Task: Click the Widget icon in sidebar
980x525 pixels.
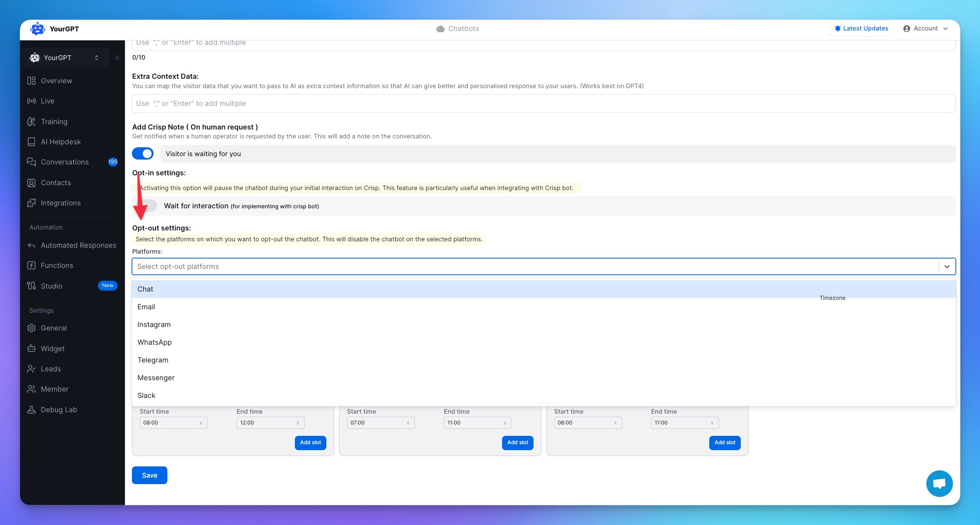Action: pos(32,349)
